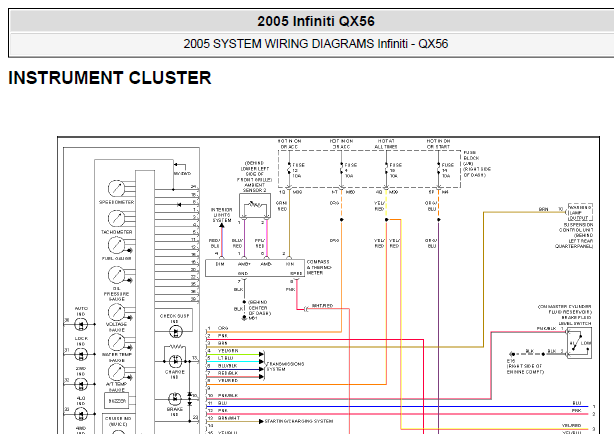Image resolution: width=614 pixels, height=434 pixels.
Task: Click the "CRUISE IND" label
Action: 118,418
